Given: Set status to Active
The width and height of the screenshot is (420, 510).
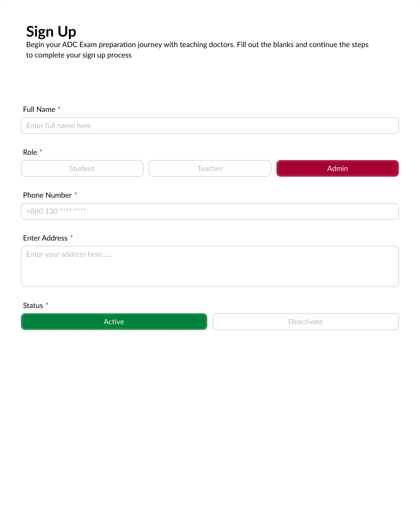Looking at the screenshot, I should pos(114,321).
